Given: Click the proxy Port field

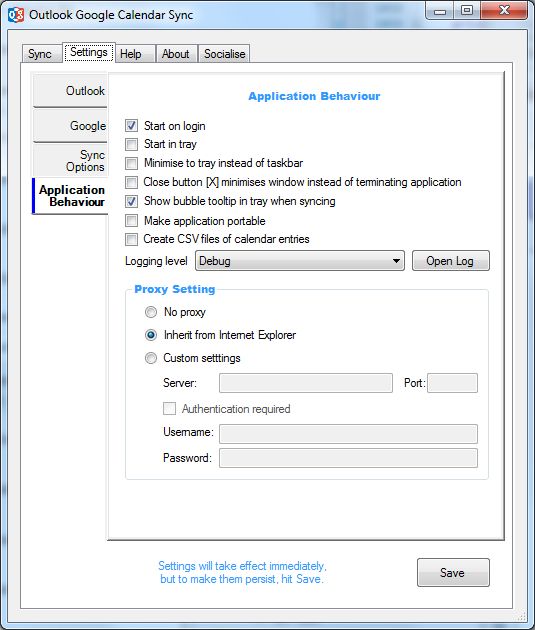Looking at the screenshot, I should click(453, 383).
